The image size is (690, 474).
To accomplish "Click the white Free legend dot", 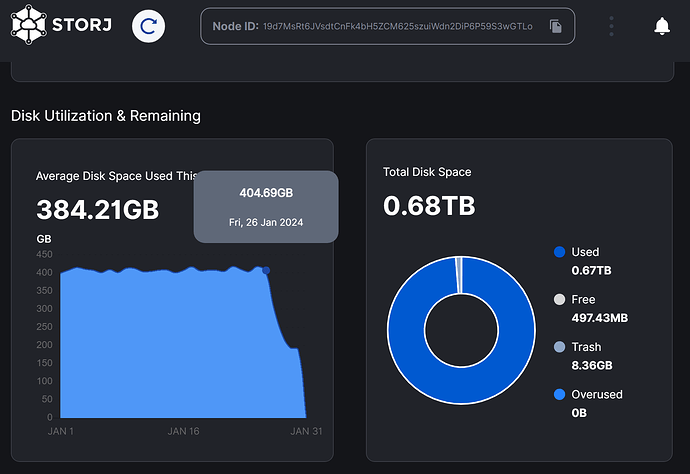I will (x=559, y=299).
